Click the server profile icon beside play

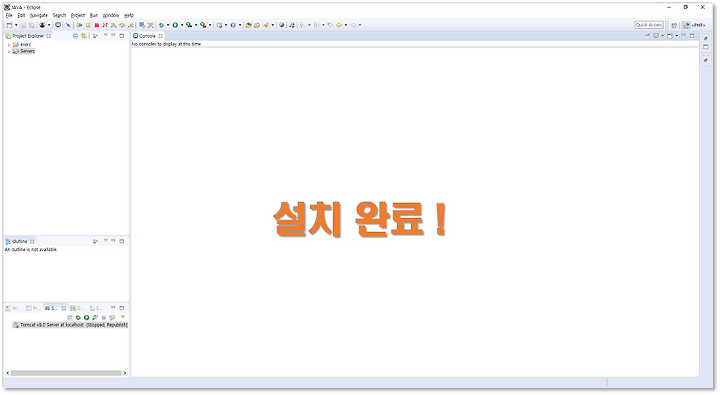[95, 318]
